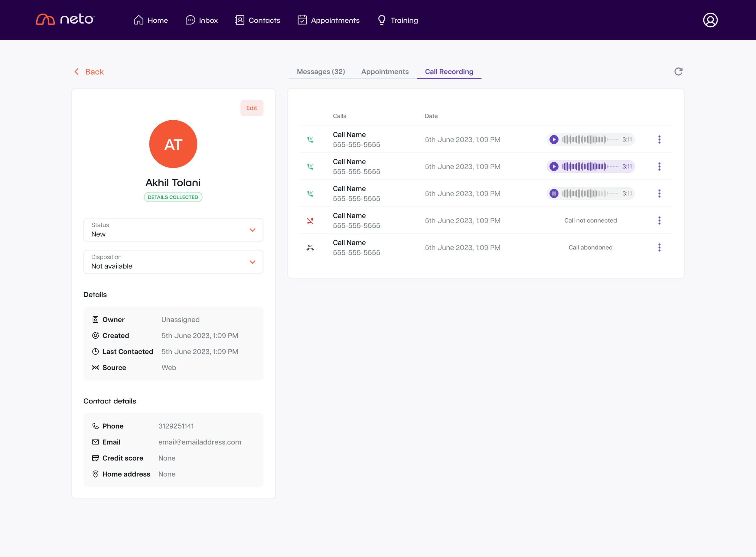
Task: Click the third row's incoming call icon
Action: click(310, 194)
